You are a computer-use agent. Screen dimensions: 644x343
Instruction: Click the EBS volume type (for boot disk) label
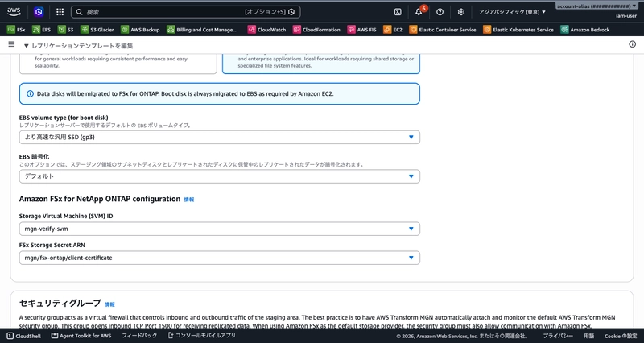64,118
